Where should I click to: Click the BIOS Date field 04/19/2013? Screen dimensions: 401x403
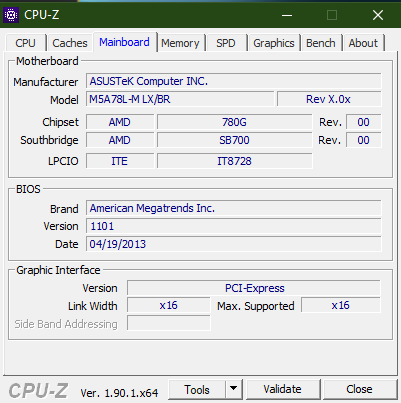point(233,244)
